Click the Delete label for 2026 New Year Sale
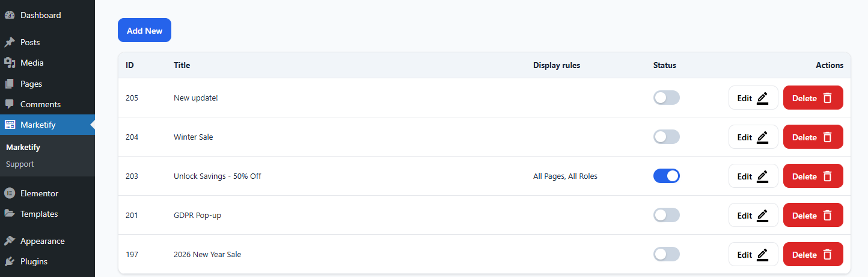Screen dimensions: 868x277 804,255
